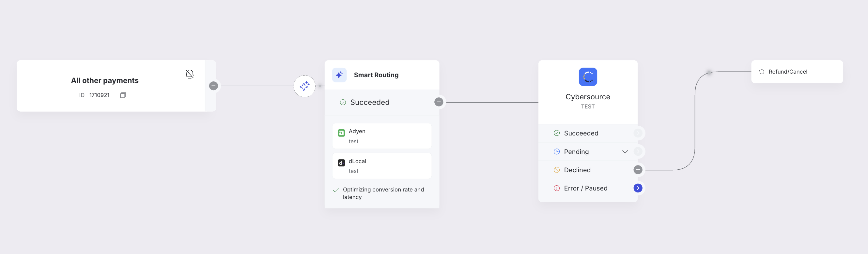Collapse the Cybersource Declined branch
The width and height of the screenshot is (868, 254).
pyautogui.click(x=638, y=170)
